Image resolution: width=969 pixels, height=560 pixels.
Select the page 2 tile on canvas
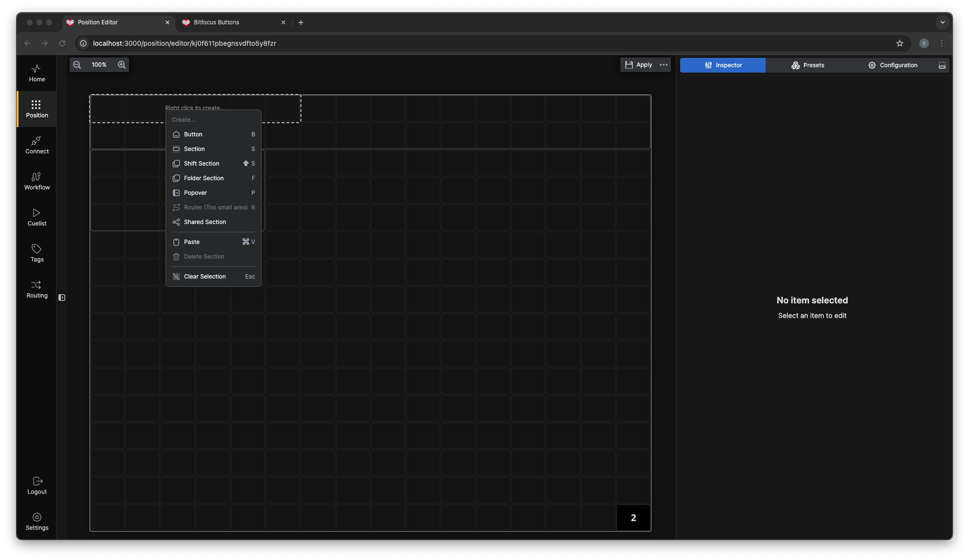pos(633,518)
